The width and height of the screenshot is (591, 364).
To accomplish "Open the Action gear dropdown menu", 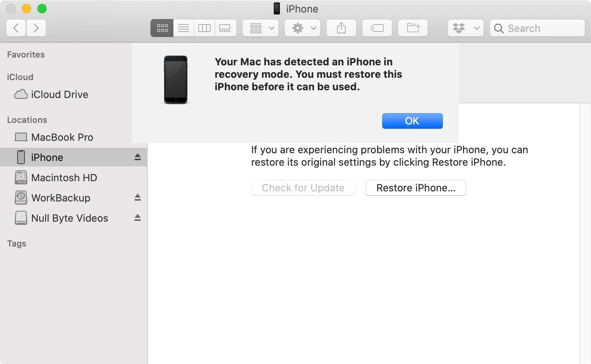I will 302,28.
